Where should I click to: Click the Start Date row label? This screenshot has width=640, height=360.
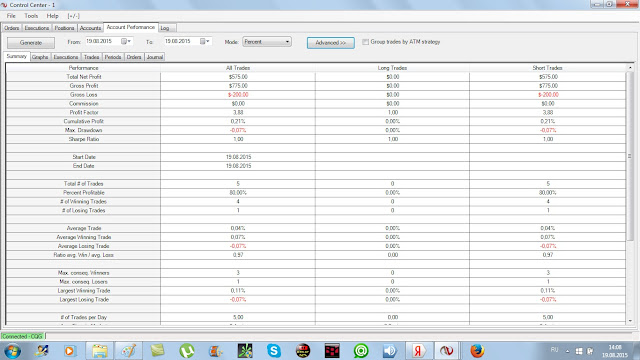[x=84, y=157]
